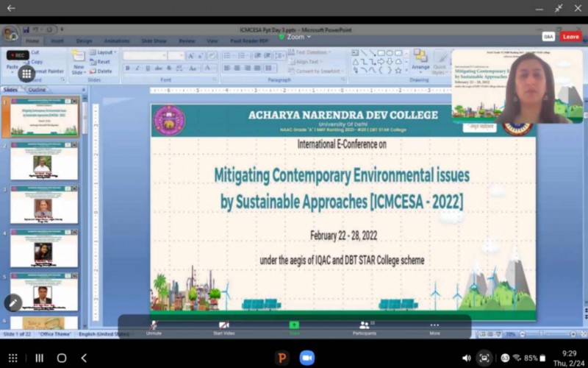Expand Convert to SmartArt dropdown

(316, 71)
